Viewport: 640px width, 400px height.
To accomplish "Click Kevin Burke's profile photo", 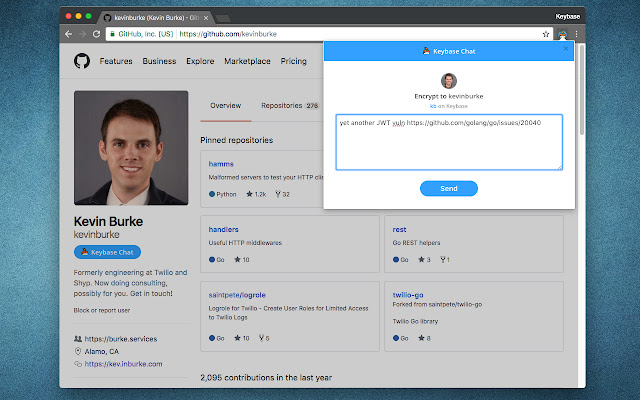I will (x=131, y=148).
